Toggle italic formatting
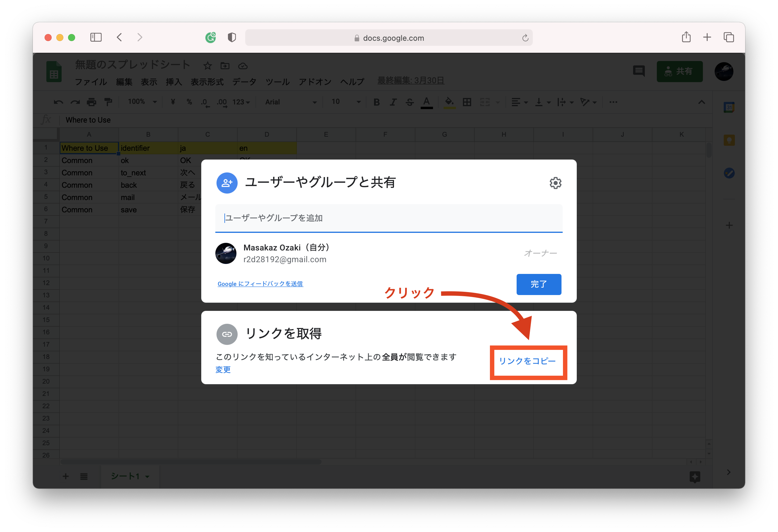This screenshot has width=778, height=532. tap(393, 102)
